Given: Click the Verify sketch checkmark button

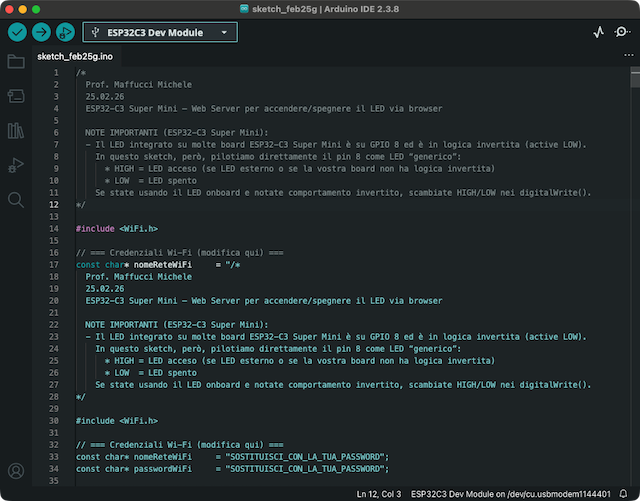Looking at the screenshot, I should (x=17, y=32).
